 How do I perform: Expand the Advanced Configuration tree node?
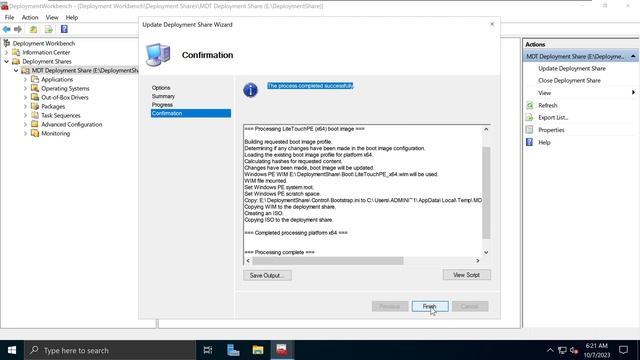pos(25,124)
